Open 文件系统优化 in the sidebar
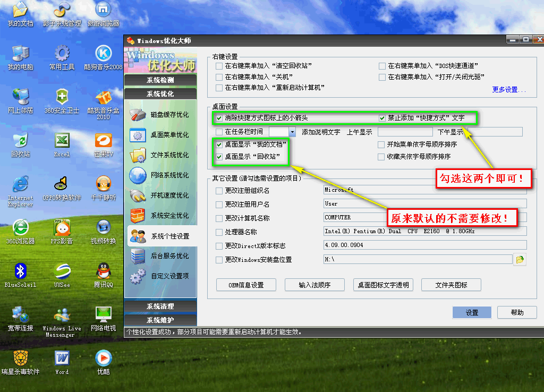544x392 pixels. click(160, 155)
